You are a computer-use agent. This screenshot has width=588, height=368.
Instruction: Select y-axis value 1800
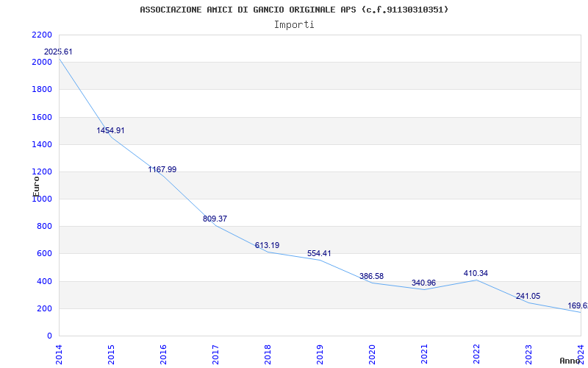(42, 89)
